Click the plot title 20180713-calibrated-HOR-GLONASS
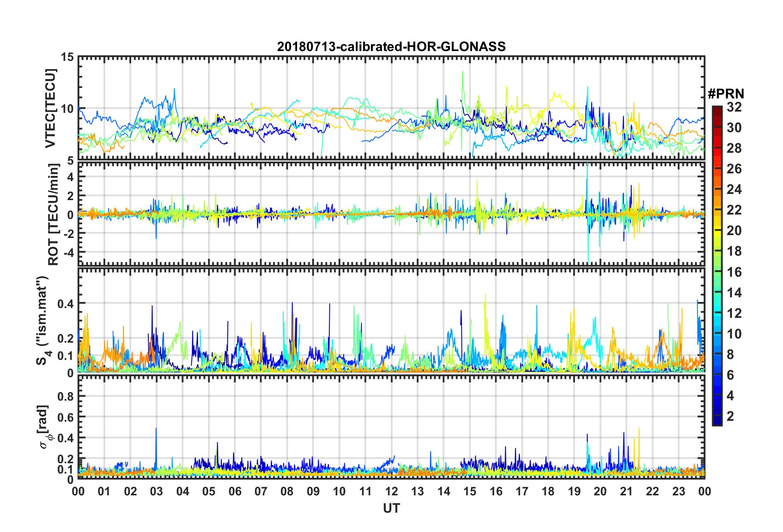The height and width of the screenshot is (532, 783). (391, 47)
